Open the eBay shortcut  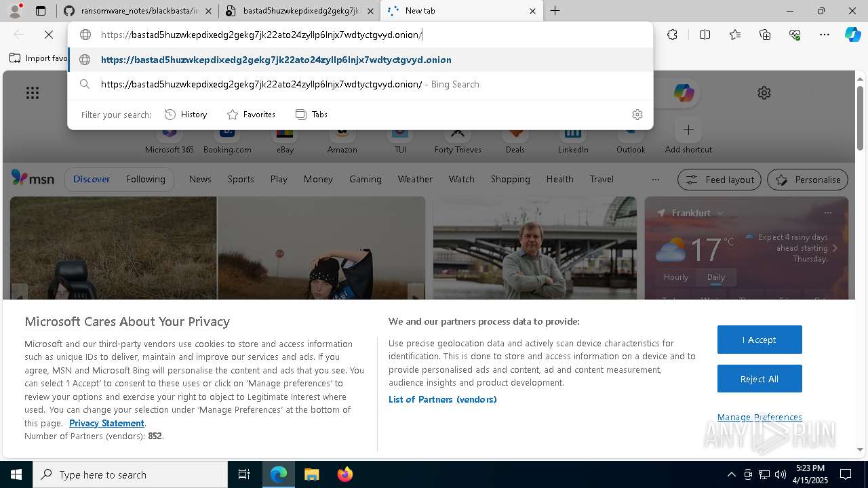tap(285, 139)
